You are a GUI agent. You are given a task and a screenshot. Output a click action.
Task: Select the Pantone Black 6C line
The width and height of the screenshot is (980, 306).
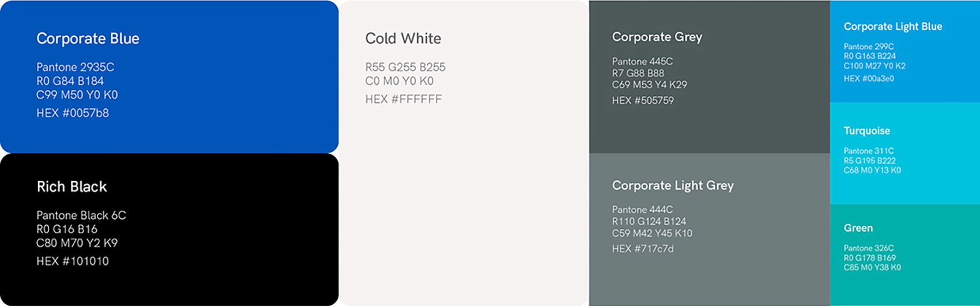81,216
